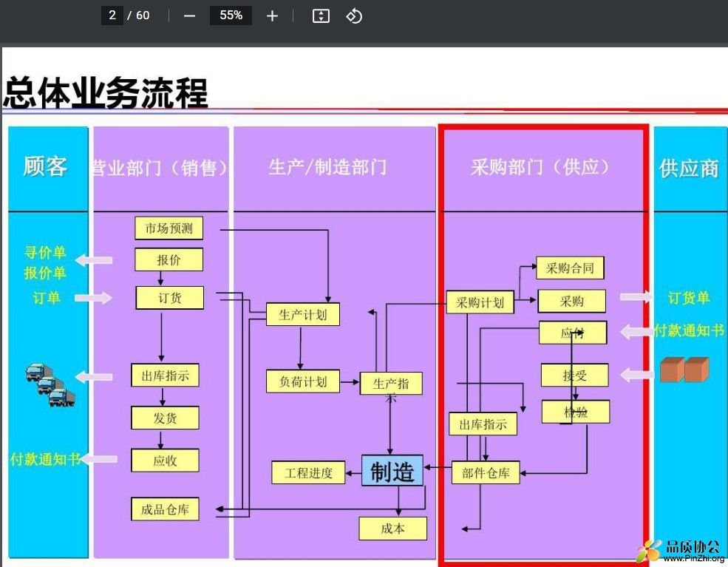Click the 订货 box

170,298
